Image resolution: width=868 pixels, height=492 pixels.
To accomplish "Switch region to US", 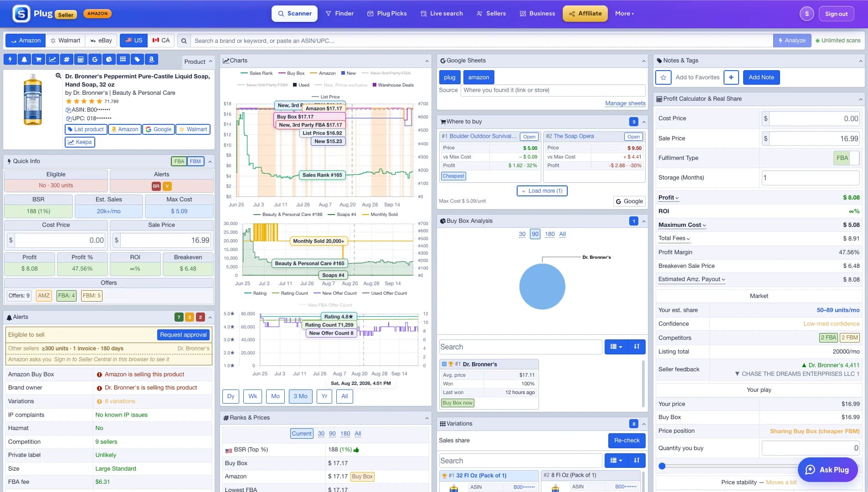I will coord(134,41).
